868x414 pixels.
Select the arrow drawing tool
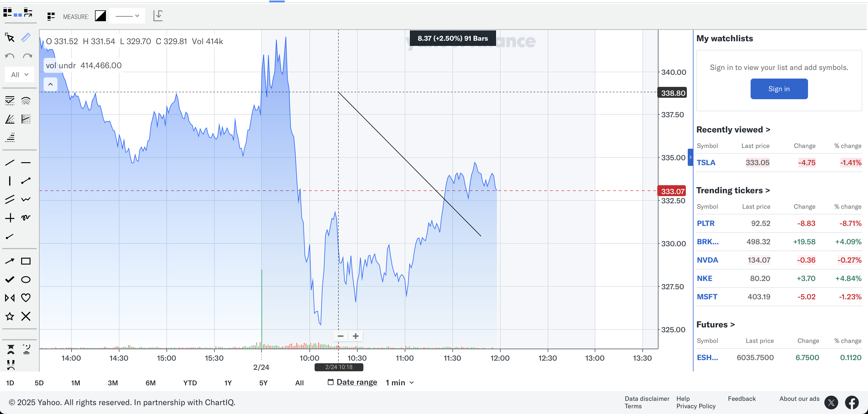coord(10,261)
